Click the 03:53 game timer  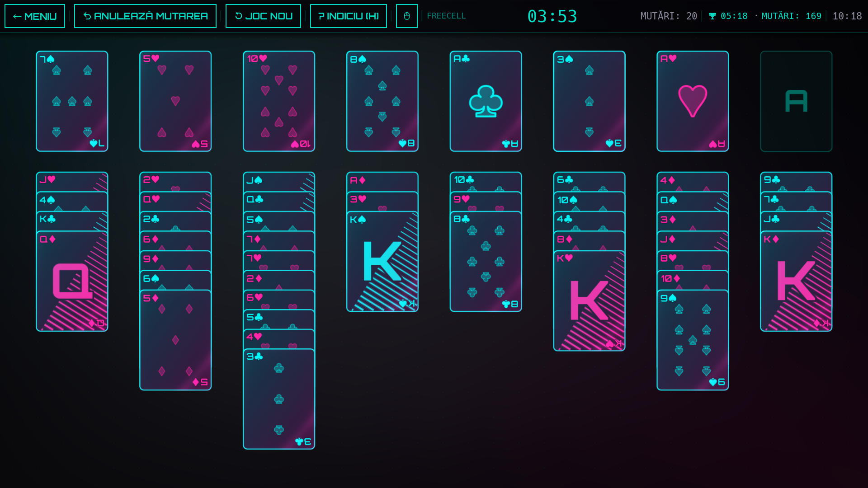tap(552, 17)
